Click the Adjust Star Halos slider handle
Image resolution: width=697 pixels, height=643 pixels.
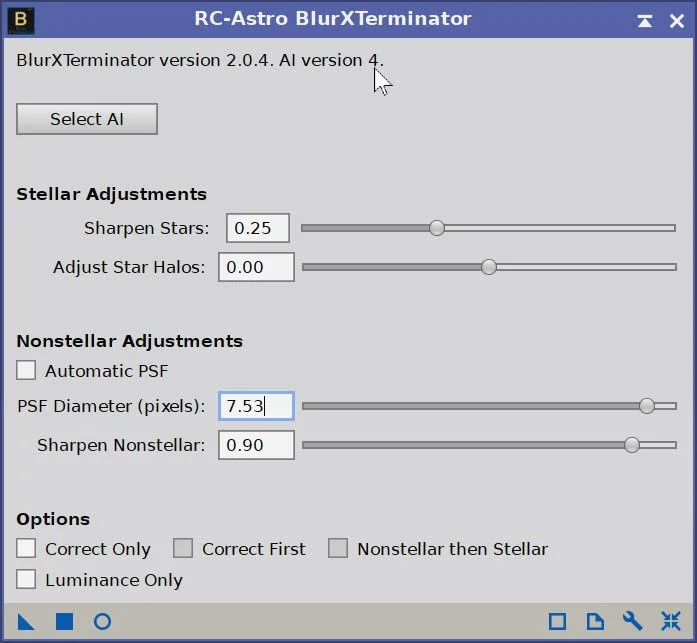489,267
